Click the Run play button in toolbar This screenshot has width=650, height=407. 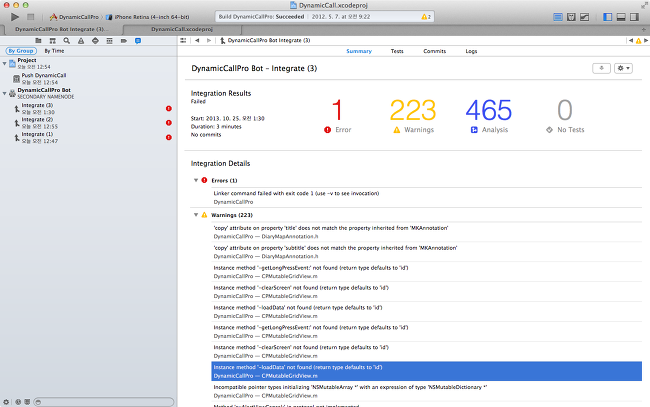(x=15, y=17)
